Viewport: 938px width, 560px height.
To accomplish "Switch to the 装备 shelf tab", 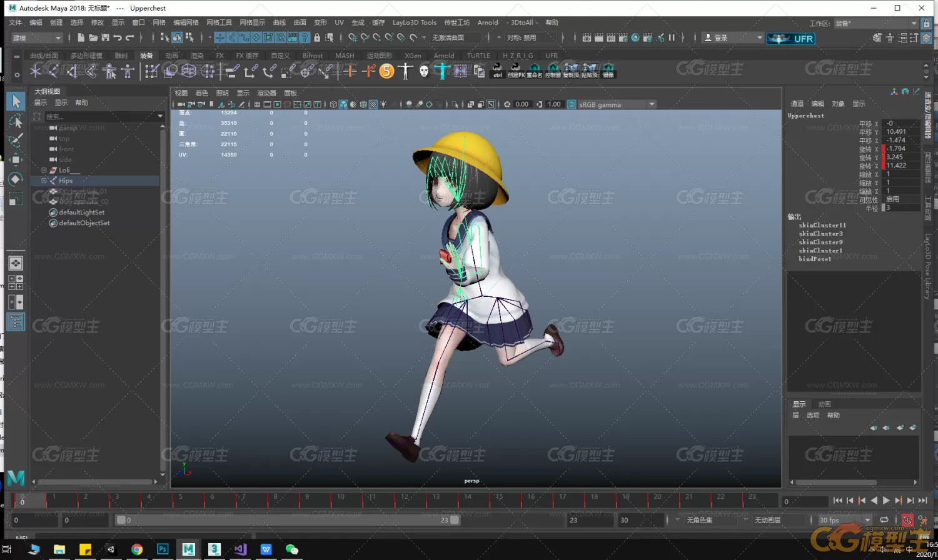I will coord(146,56).
